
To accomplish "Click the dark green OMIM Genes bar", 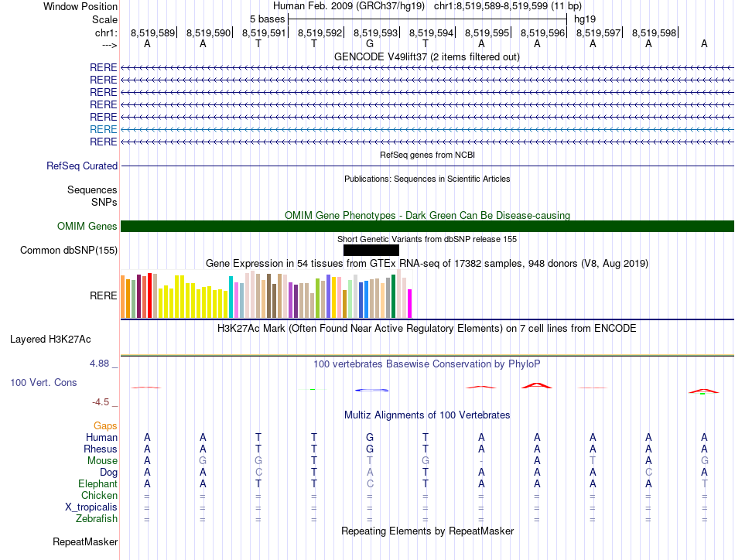I will 427,227.
